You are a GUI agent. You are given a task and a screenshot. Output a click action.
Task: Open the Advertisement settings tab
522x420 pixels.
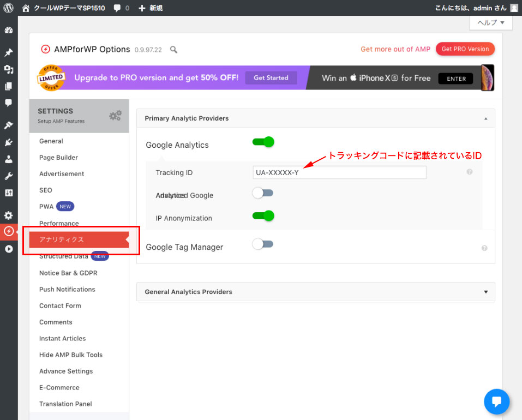coord(62,173)
